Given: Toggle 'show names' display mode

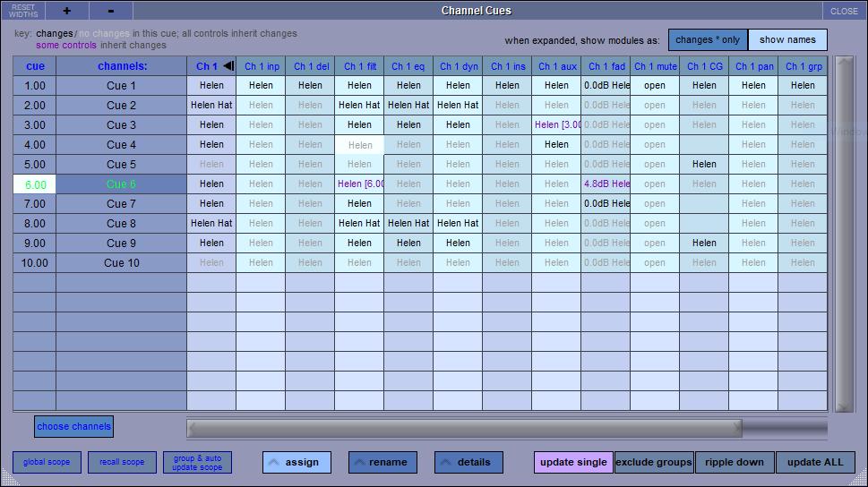Looking at the screenshot, I should [x=787, y=40].
